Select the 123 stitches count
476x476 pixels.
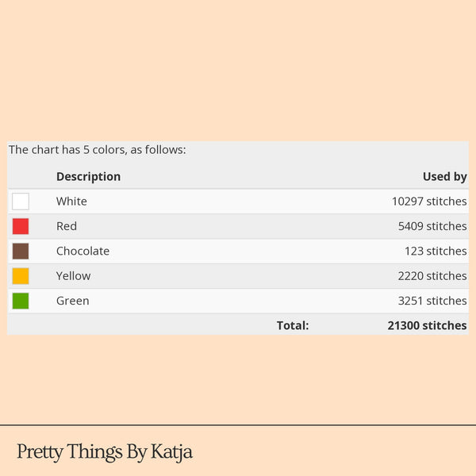pos(435,251)
